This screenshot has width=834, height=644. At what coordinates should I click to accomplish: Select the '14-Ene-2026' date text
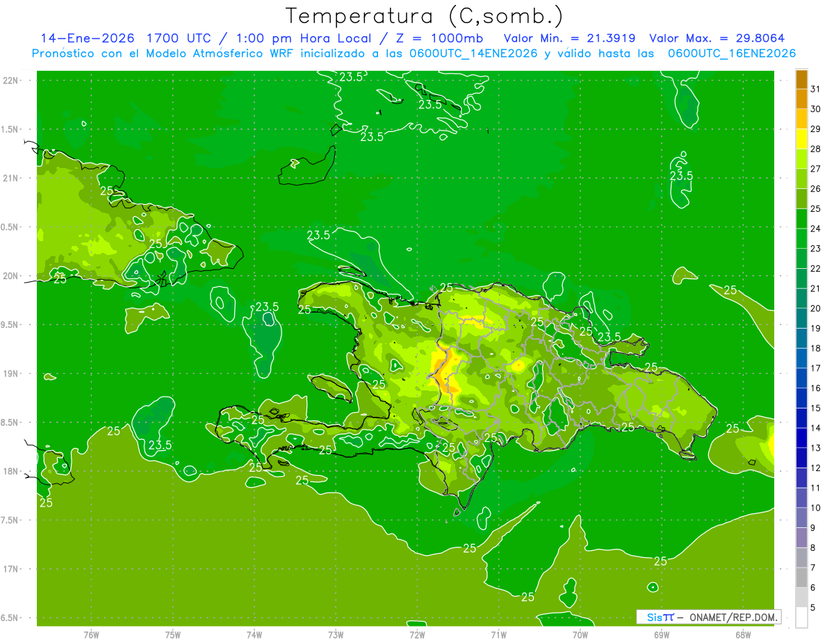click(88, 38)
